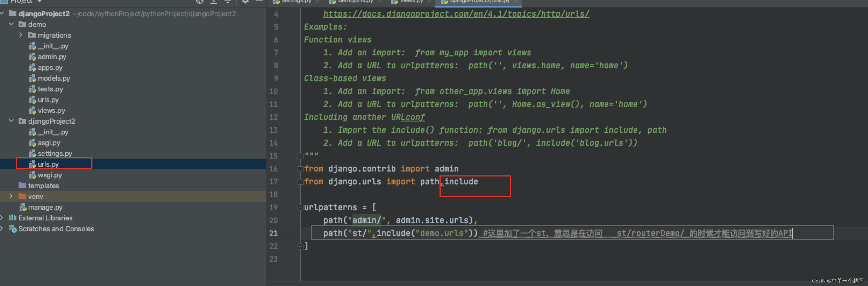The image size is (868, 286).
Task: Click the admin.py Python file icon
Action: 33,57
